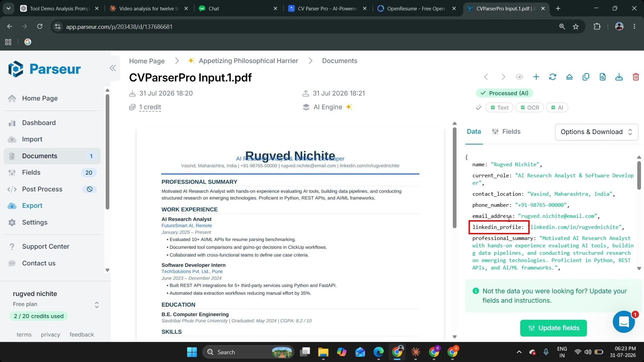Open Post Process in the sidebar
644x362 pixels.
point(52,189)
